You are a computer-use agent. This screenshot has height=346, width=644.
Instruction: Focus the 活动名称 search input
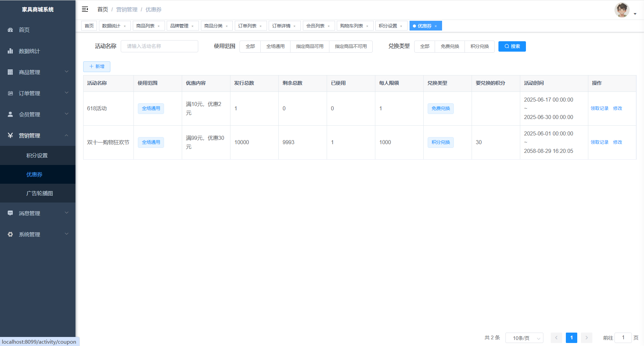tap(159, 46)
